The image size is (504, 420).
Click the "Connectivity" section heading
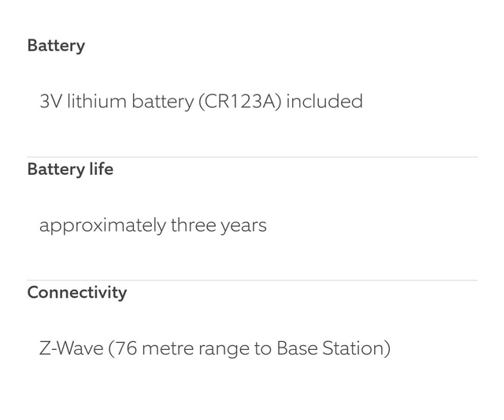click(76, 293)
